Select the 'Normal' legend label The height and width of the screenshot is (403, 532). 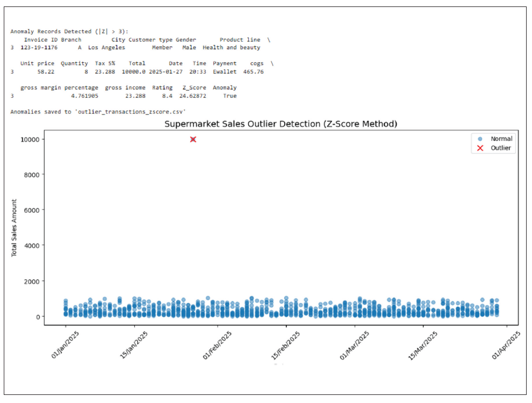pyautogui.click(x=501, y=139)
